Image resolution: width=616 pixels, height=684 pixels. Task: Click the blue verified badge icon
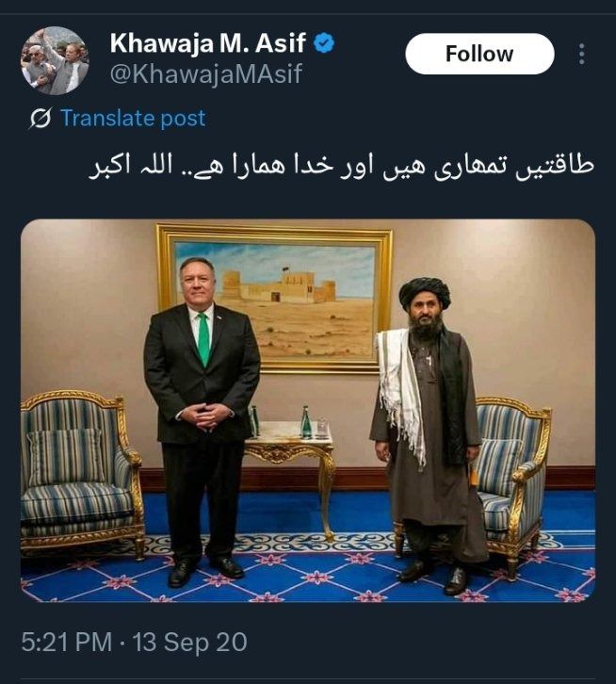324,43
